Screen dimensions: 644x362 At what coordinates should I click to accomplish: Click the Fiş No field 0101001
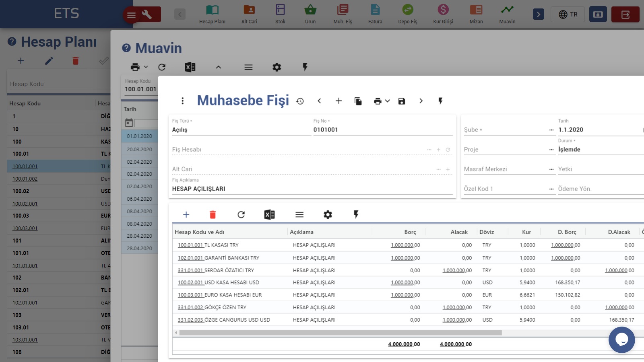tap(383, 130)
